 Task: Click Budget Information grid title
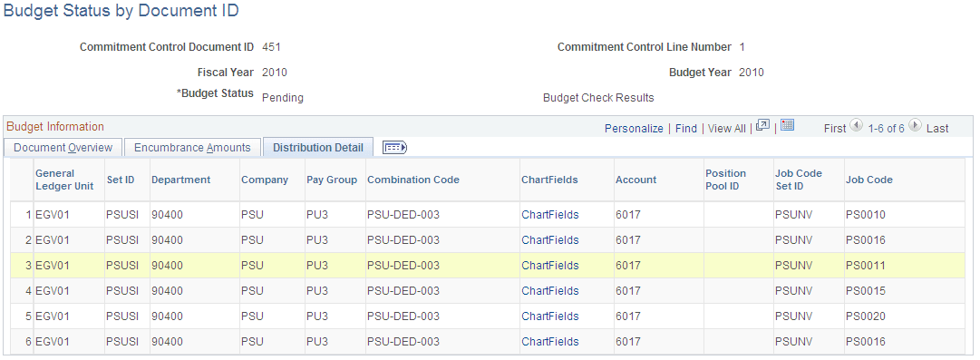pos(55,126)
